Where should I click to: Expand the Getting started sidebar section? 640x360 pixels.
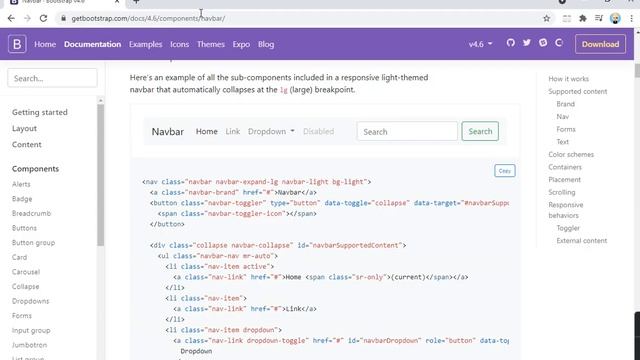[x=40, y=112]
